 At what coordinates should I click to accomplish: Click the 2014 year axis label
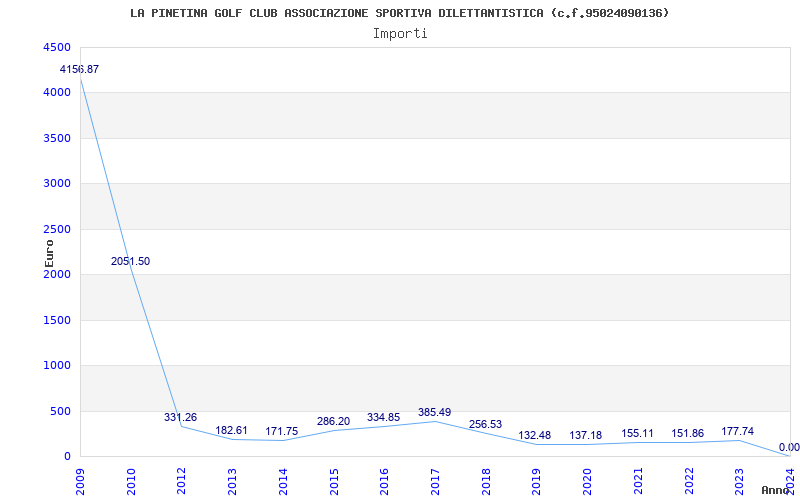point(283,480)
